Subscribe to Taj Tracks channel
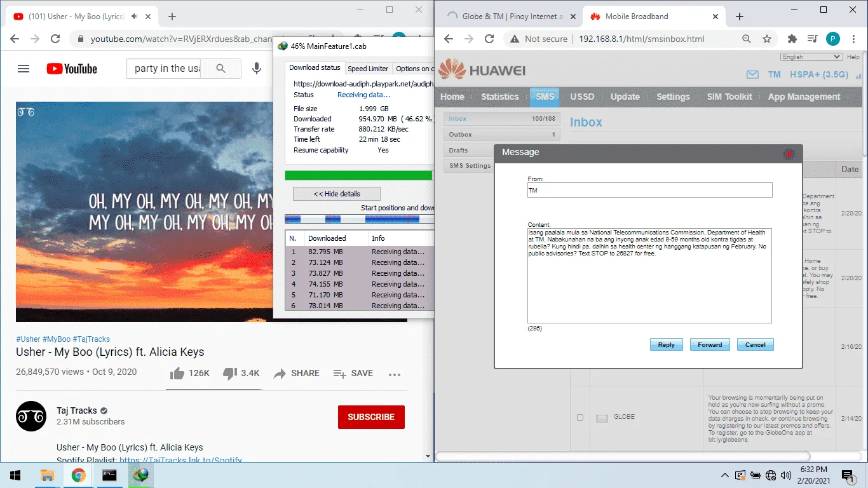This screenshot has height=488, width=868. (x=371, y=417)
